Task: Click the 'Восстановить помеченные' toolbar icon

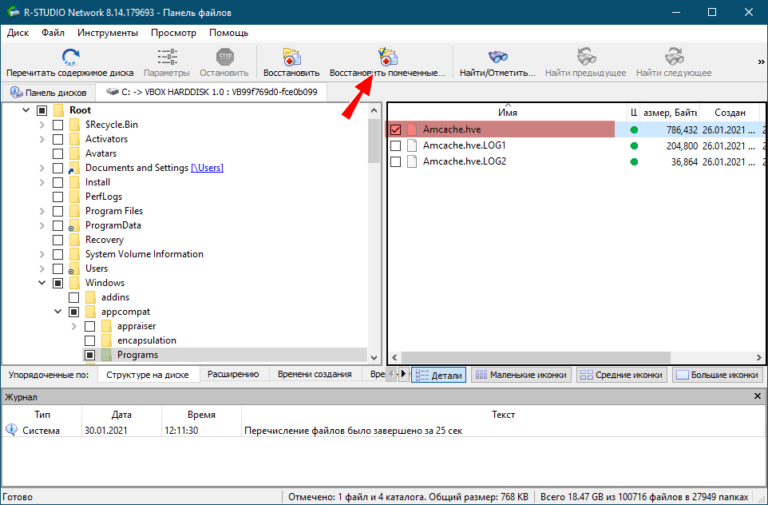Action: point(386,56)
